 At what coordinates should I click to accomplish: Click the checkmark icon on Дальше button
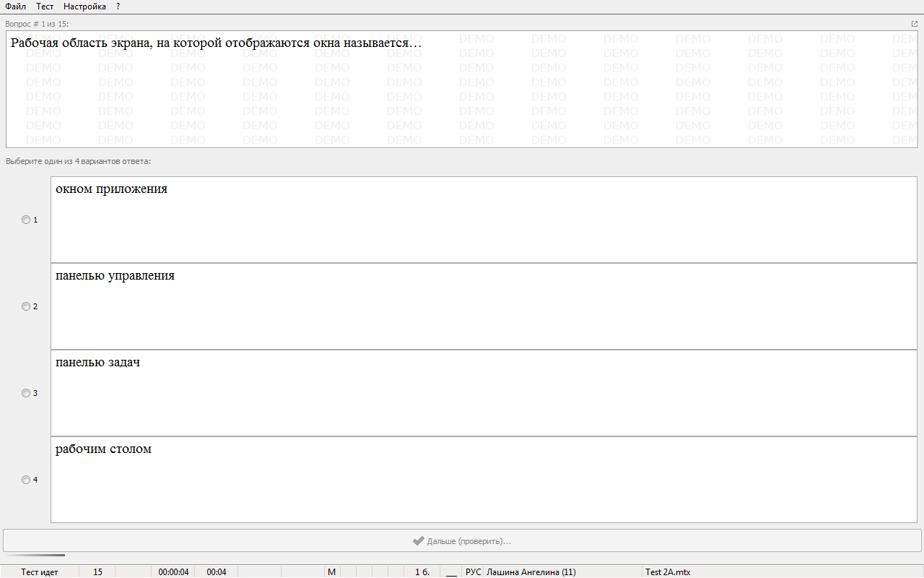[418, 540]
